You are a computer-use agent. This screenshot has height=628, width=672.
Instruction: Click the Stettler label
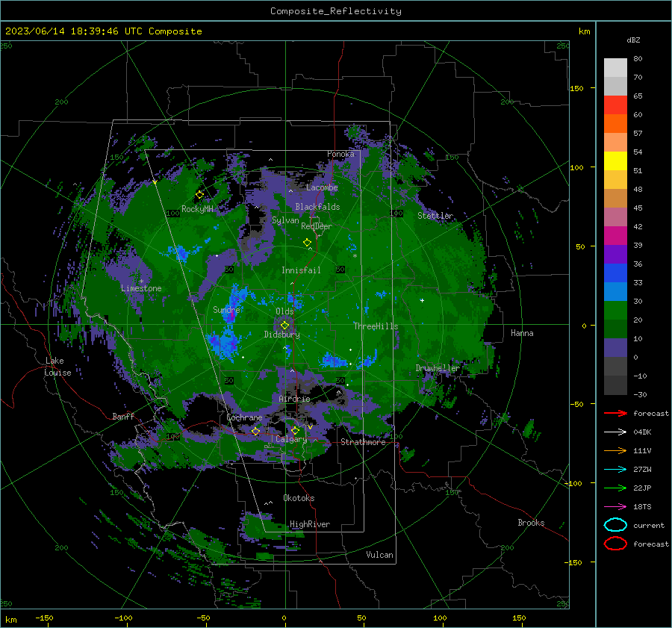(x=435, y=216)
